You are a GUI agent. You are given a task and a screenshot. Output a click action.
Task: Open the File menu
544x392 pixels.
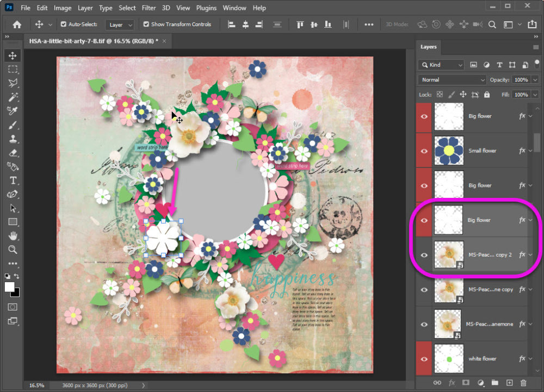[x=26, y=8]
